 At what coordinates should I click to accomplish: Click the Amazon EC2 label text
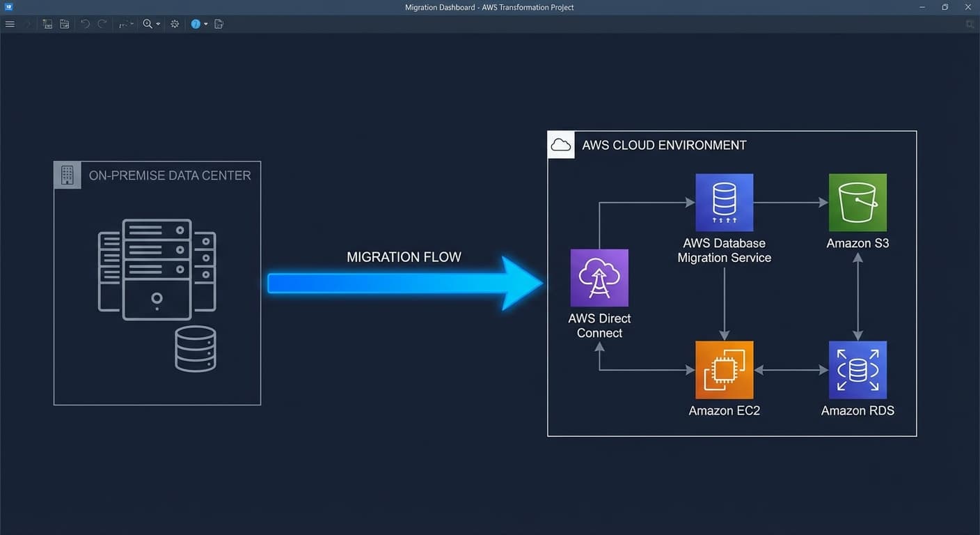point(725,411)
